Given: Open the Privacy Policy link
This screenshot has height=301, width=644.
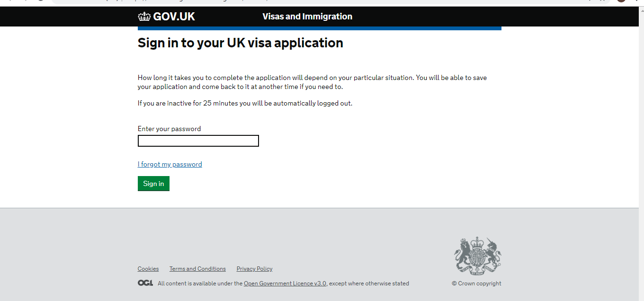Looking at the screenshot, I should (x=254, y=268).
